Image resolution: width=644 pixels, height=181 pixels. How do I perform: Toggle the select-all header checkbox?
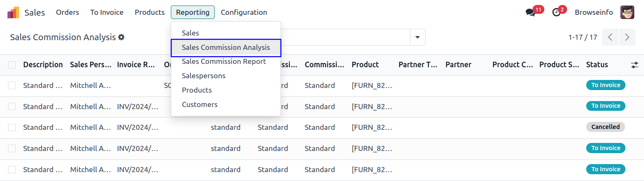pos(12,65)
